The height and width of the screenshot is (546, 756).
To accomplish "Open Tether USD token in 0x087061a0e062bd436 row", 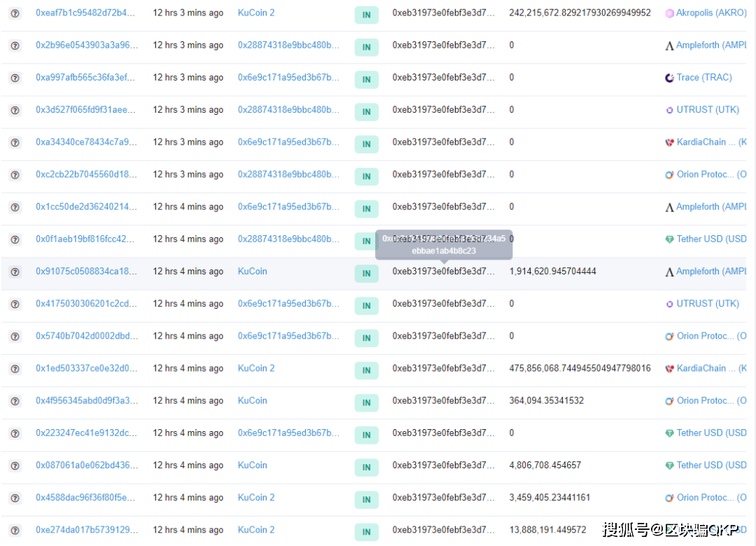I will click(x=711, y=465).
